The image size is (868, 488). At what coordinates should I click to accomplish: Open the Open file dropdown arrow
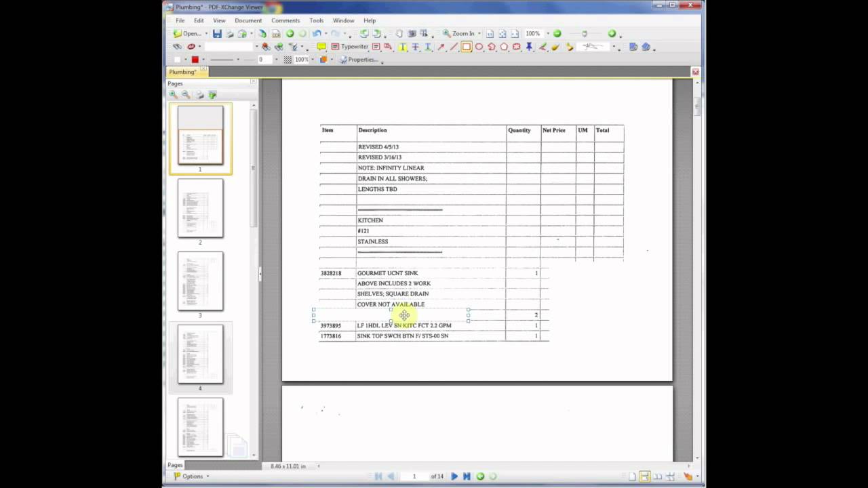coord(206,33)
